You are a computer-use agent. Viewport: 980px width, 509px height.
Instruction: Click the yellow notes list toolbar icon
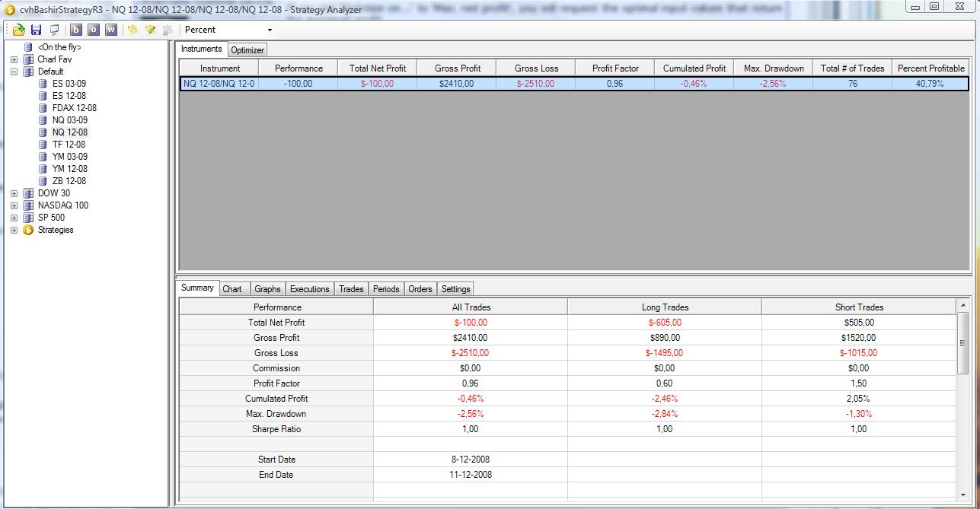pyautogui.click(x=132, y=30)
